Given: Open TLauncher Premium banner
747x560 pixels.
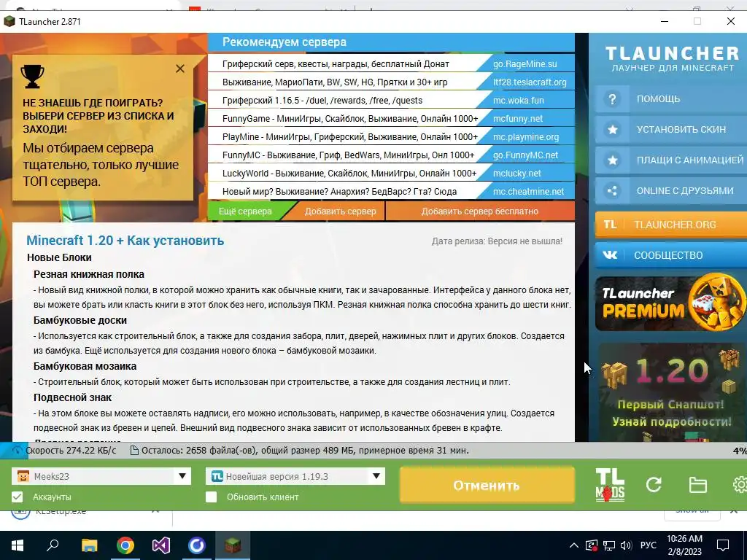Looking at the screenshot, I should coord(671,303).
